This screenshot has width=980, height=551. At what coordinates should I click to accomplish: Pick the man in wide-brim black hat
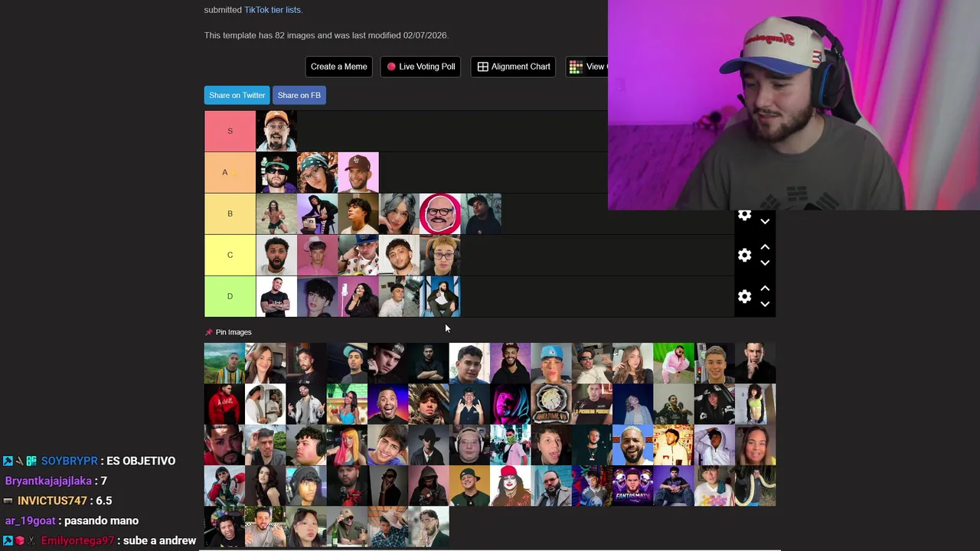429,445
